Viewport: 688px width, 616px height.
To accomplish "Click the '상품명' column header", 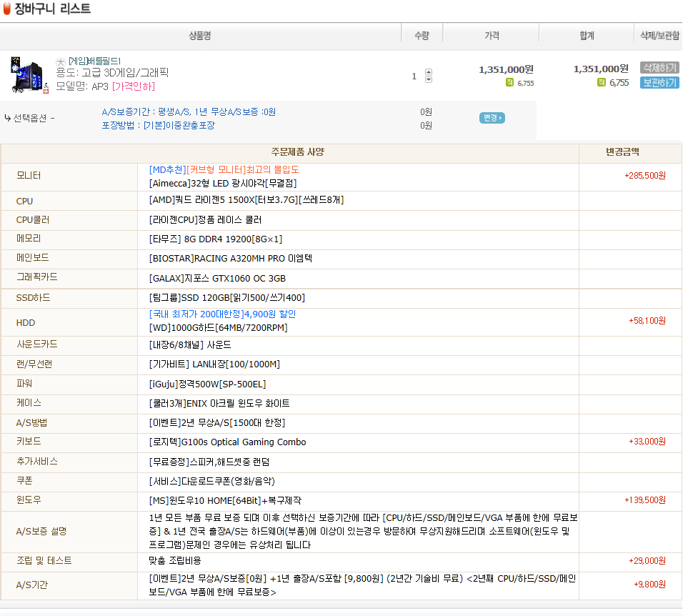I will pos(200,36).
